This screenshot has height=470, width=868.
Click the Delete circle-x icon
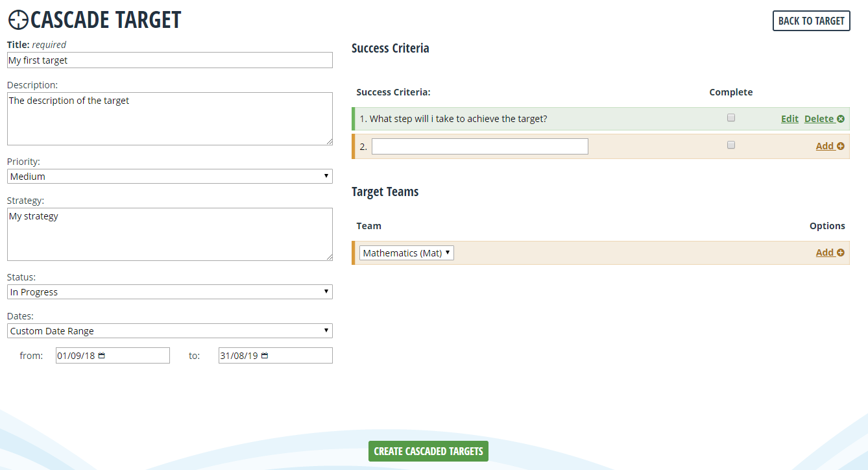pos(841,119)
